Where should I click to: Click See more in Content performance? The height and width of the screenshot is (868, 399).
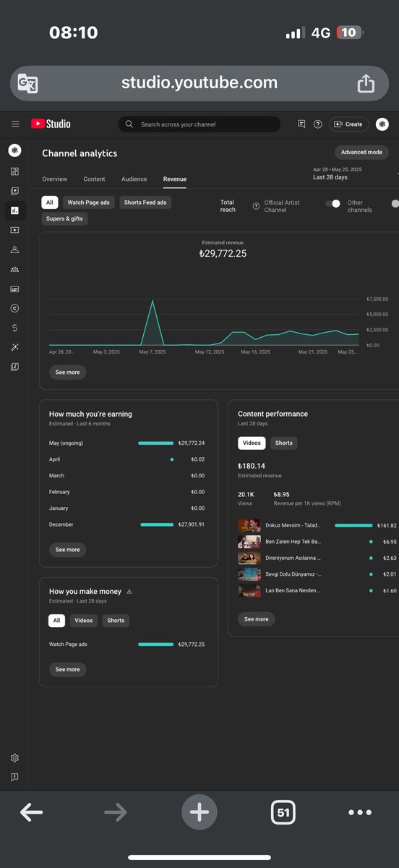tap(257, 619)
